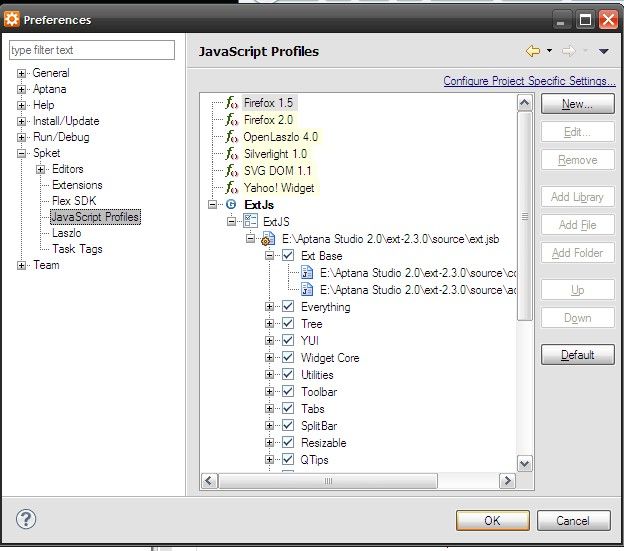Viewport: 624px width, 551px height.
Task: Click the Firefox 1.5 profile icon
Action: tap(231, 103)
